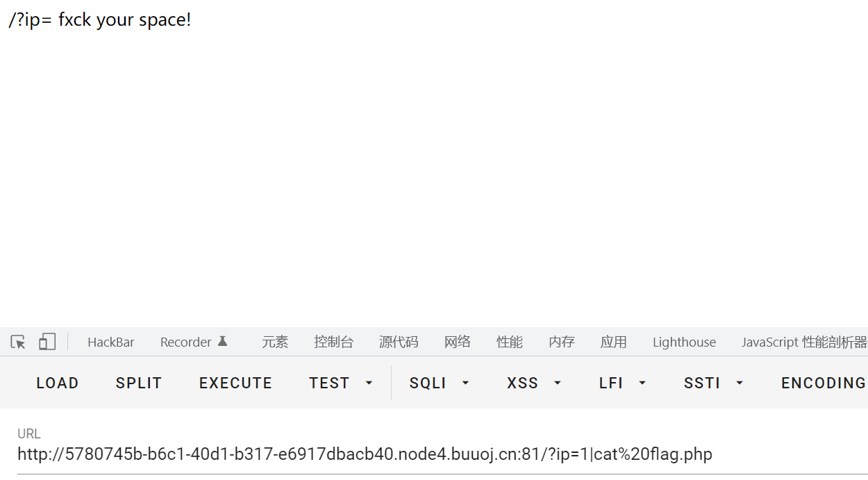
Task: Expand the TEST dropdown menu
Action: (x=341, y=383)
